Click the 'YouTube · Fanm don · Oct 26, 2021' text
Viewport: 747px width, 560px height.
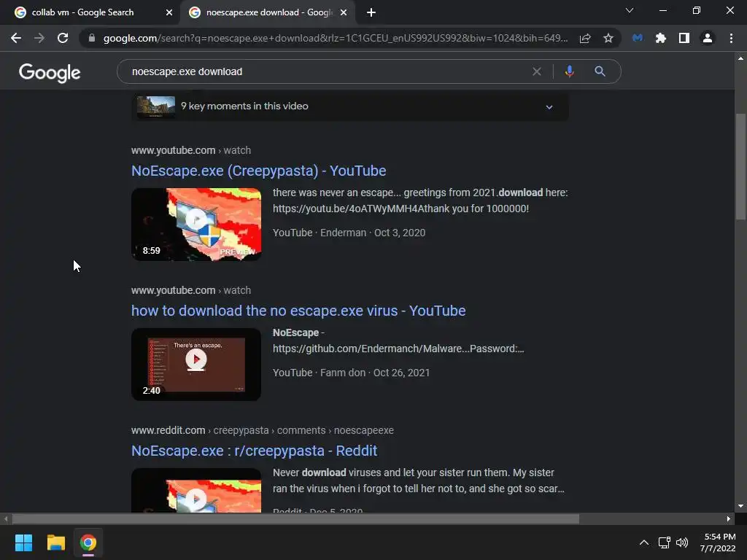coord(351,373)
